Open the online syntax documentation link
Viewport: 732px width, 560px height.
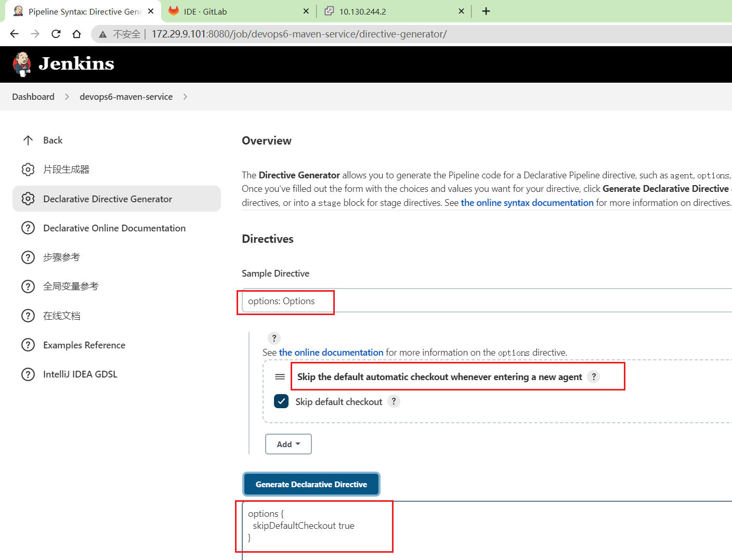point(527,203)
